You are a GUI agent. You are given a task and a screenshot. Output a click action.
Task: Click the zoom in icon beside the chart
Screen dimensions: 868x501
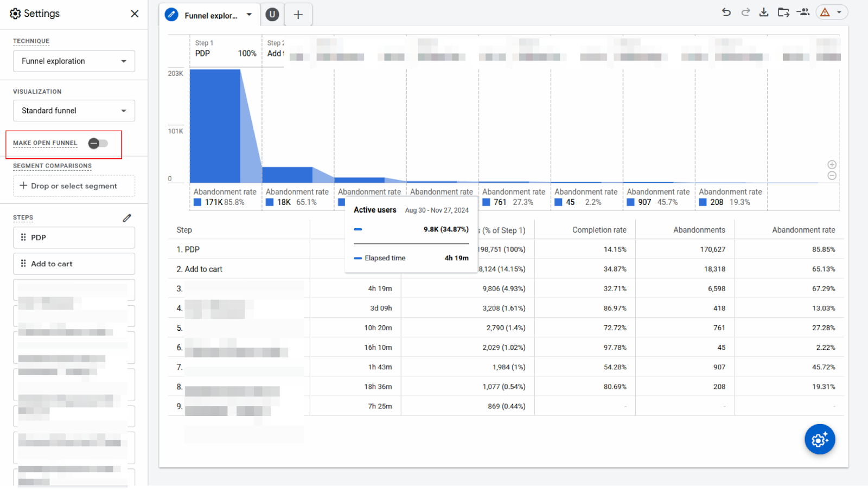click(x=832, y=164)
